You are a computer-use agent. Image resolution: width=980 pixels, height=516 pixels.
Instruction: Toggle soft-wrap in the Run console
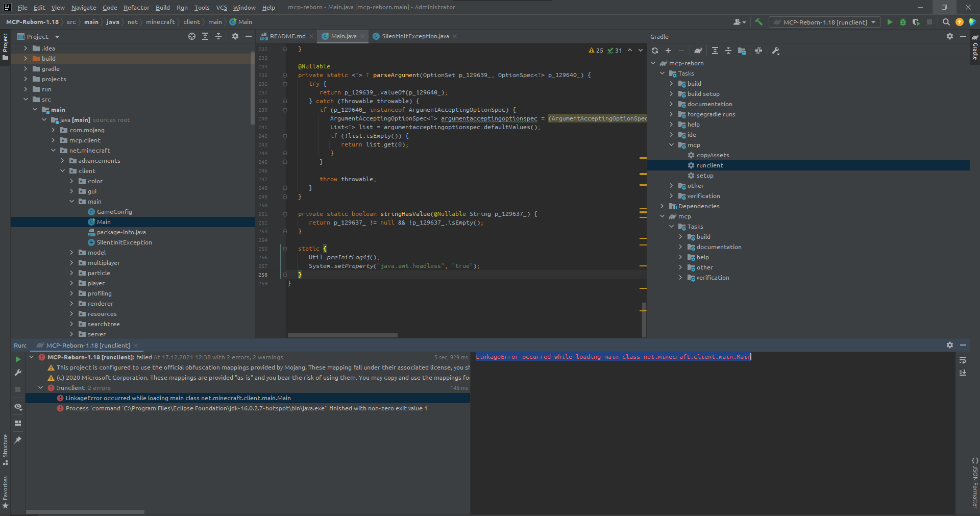[963, 360]
